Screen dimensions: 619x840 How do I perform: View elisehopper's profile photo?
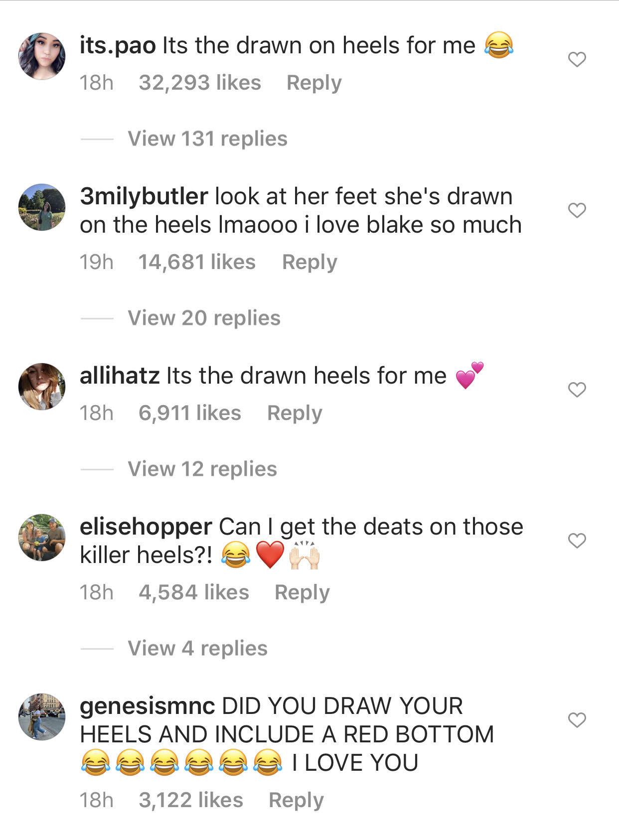[42, 538]
